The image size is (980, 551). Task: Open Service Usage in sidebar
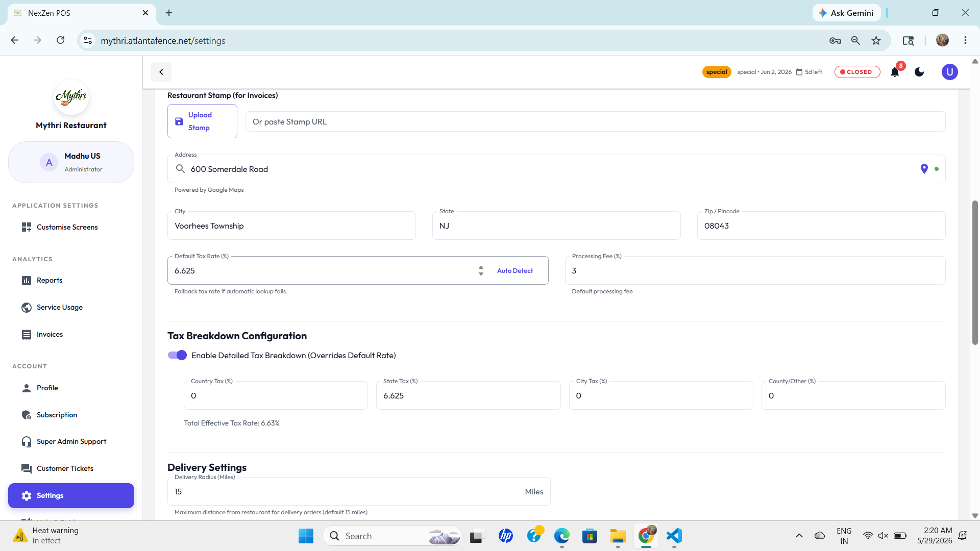click(x=71, y=307)
